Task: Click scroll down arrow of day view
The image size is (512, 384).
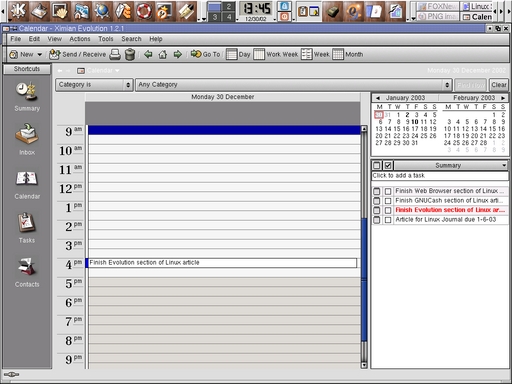Action: point(364,365)
